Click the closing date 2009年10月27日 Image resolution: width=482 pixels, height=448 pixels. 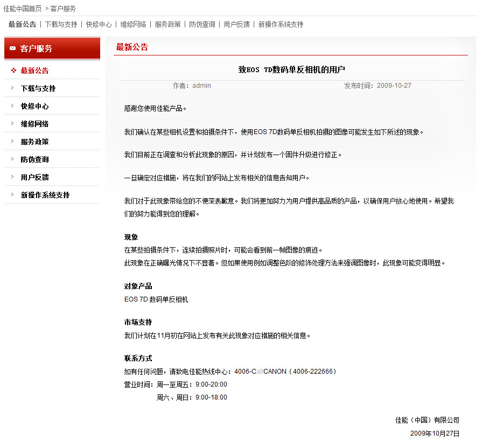pos(435,433)
